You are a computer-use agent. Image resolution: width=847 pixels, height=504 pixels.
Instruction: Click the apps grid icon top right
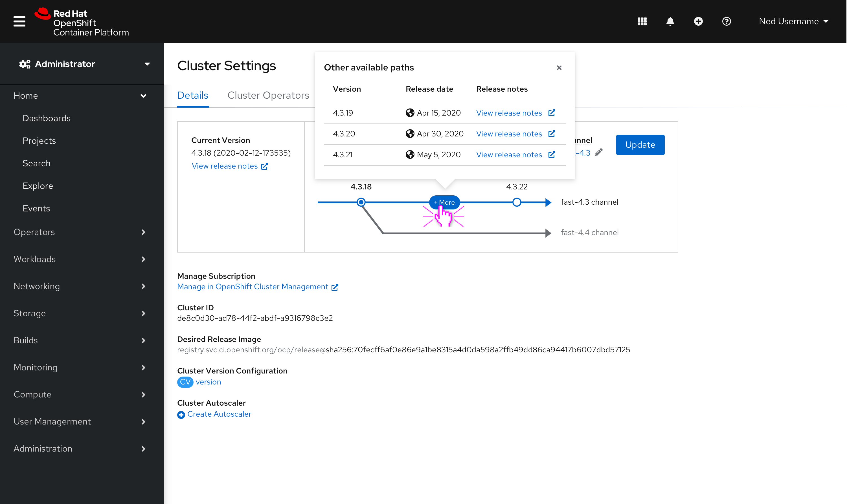[x=642, y=21]
